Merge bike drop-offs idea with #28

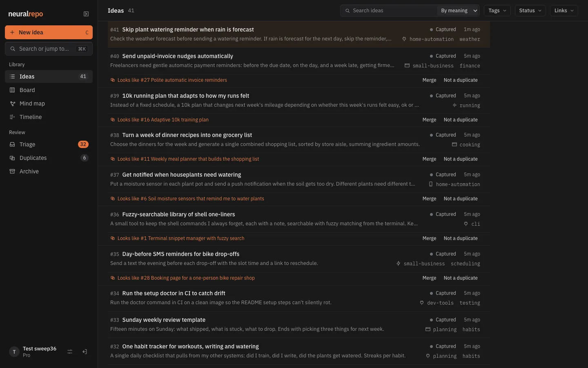coord(429,278)
